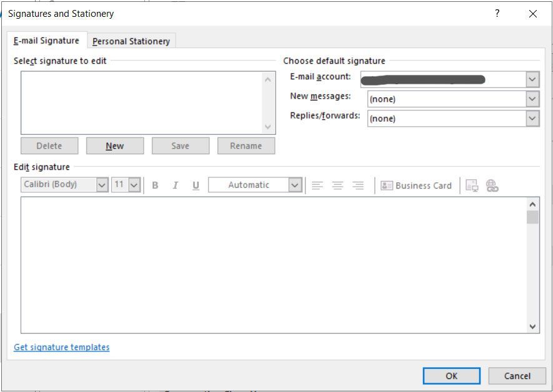Close the Signatures and Stationery dialog
The height and width of the screenshot is (392, 553).
533,13
